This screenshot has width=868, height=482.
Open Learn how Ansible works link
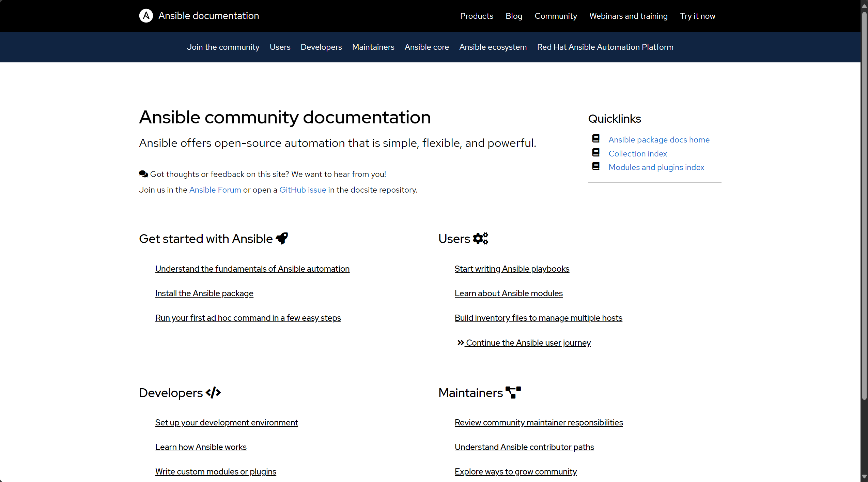pos(201,447)
